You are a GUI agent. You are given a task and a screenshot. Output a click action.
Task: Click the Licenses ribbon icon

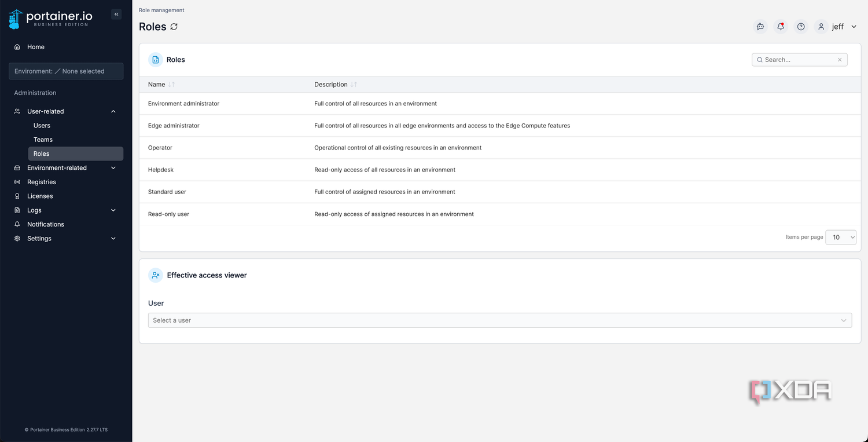click(x=17, y=196)
